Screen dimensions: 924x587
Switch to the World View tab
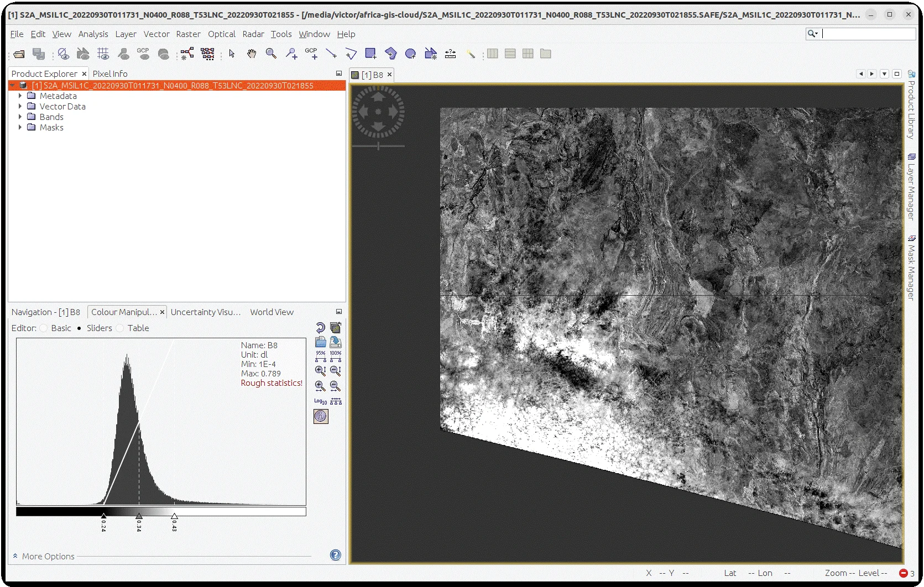272,312
